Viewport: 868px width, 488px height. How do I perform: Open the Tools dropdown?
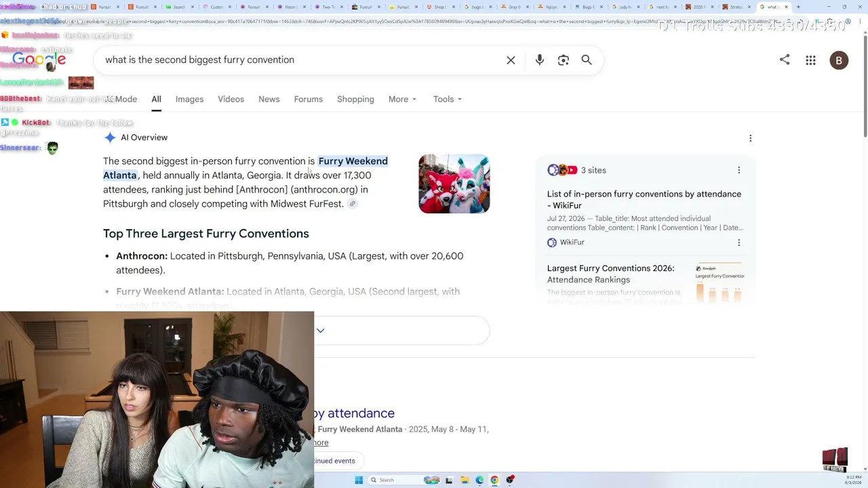click(x=448, y=100)
